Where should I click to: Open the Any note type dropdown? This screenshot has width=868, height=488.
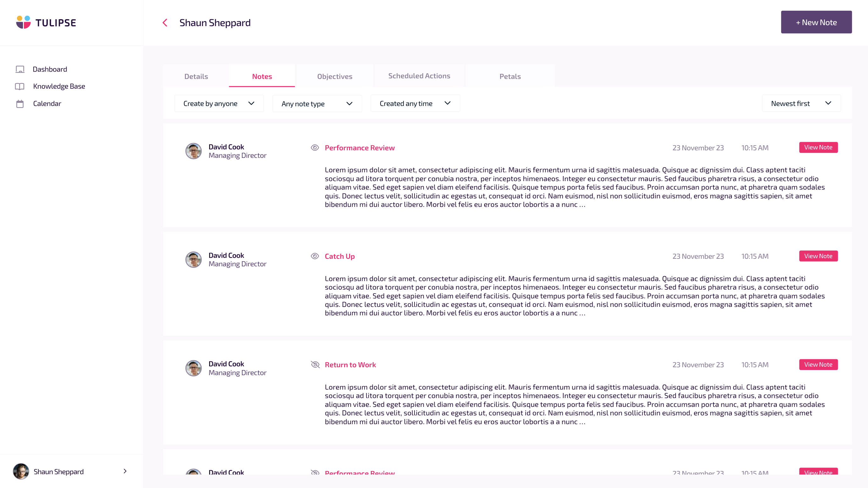pyautogui.click(x=317, y=104)
